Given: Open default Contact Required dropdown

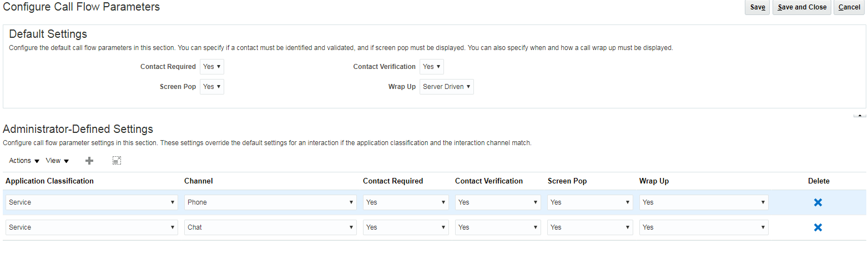Looking at the screenshot, I should pos(212,67).
